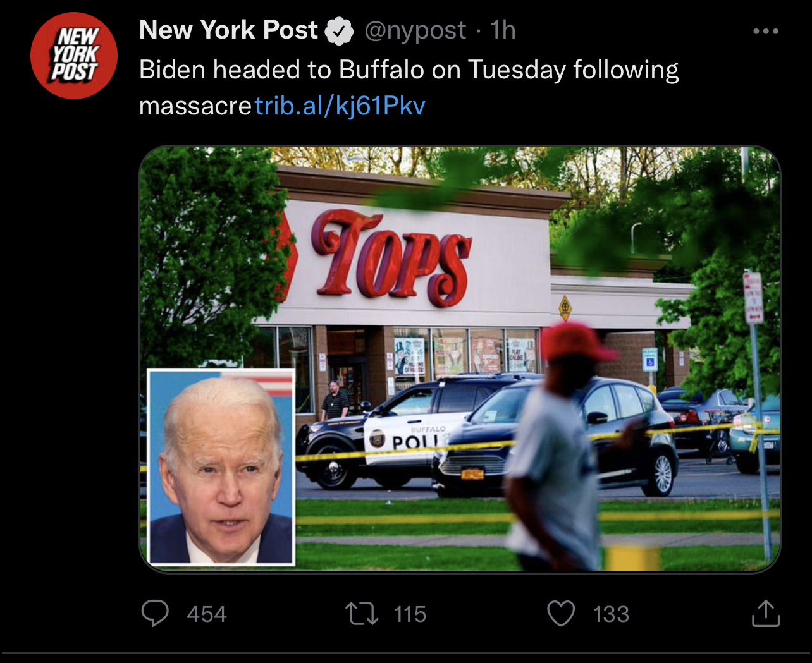Open the trib.al/kj61Pkv link

[340, 106]
